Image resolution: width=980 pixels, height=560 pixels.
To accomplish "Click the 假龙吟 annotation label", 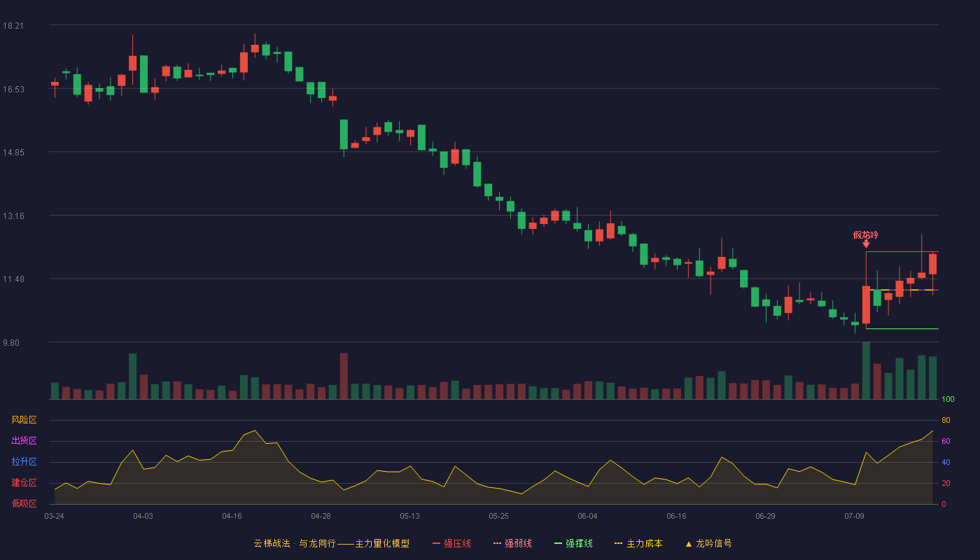I will [x=865, y=234].
